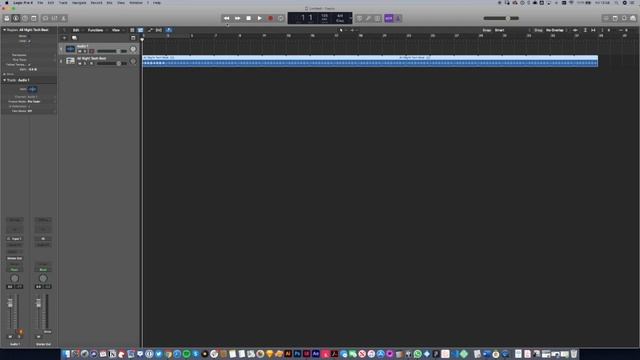
Task: Click the highlighted list view icon
Action: pos(140,30)
